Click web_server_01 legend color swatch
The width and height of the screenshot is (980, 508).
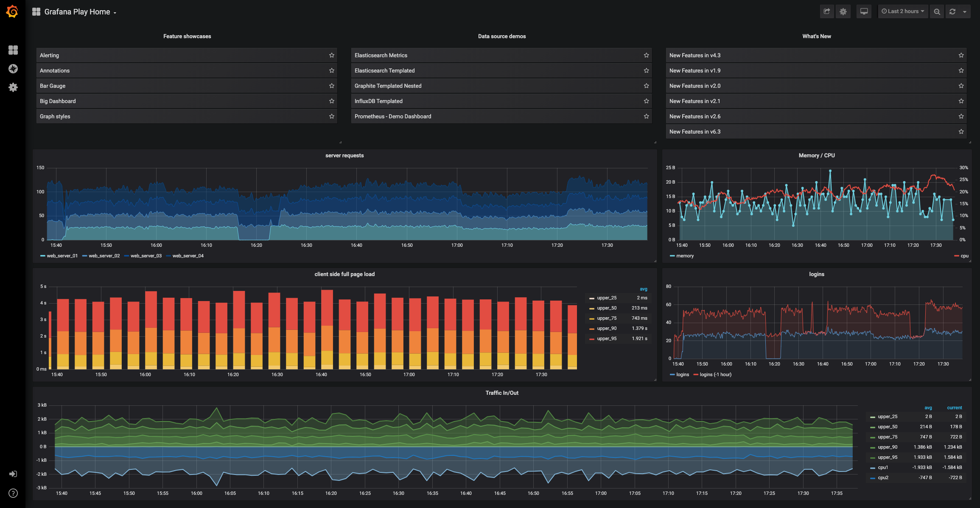pos(42,256)
